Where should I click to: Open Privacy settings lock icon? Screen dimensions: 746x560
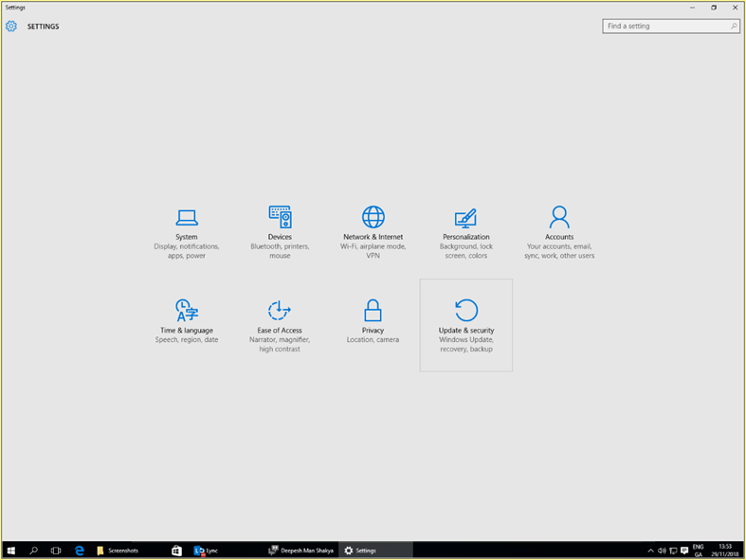pos(373,311)
